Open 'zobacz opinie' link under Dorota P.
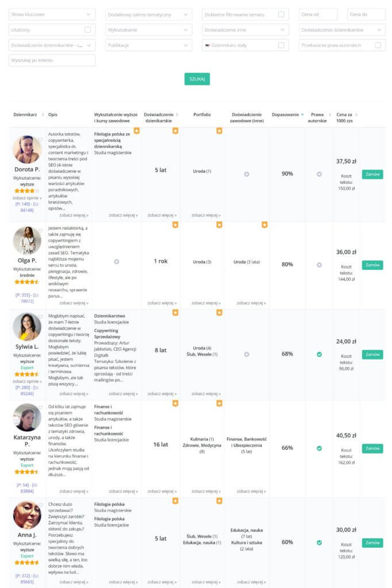The image size is (392, 588). click(27, 198)
